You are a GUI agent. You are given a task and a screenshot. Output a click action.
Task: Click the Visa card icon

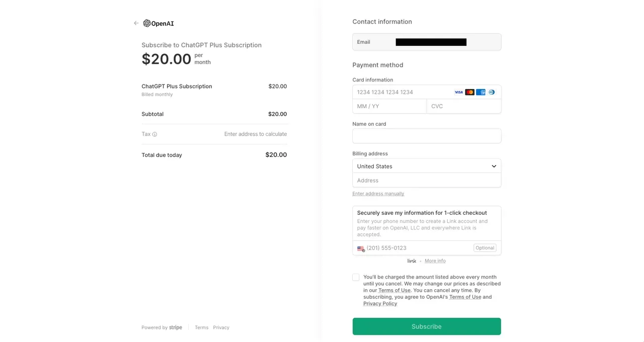[x=458, y=92]
